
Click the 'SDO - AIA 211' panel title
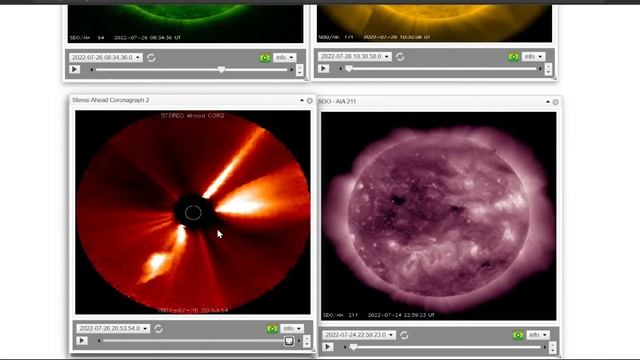pos(338,101)
